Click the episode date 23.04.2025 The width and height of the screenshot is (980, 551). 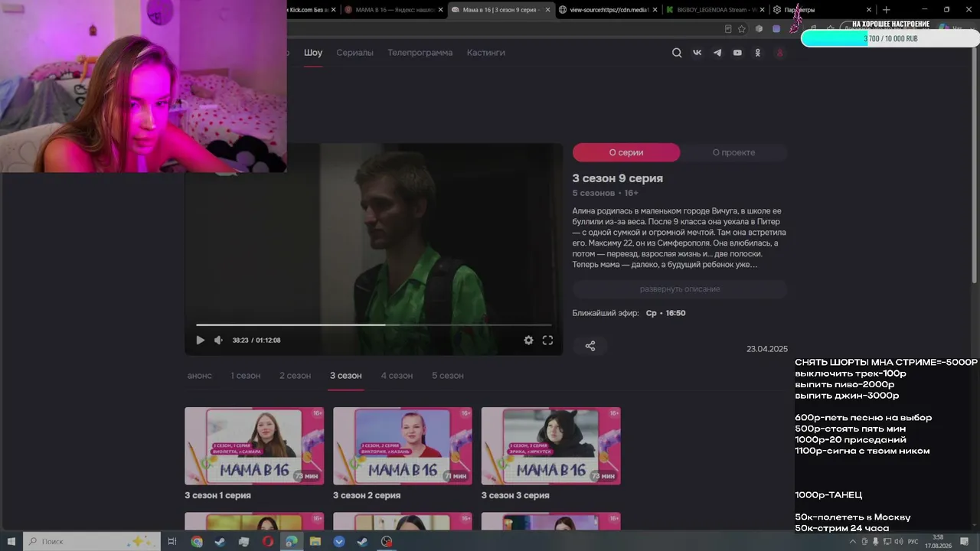pyautogui.click(x=767, y=349)
